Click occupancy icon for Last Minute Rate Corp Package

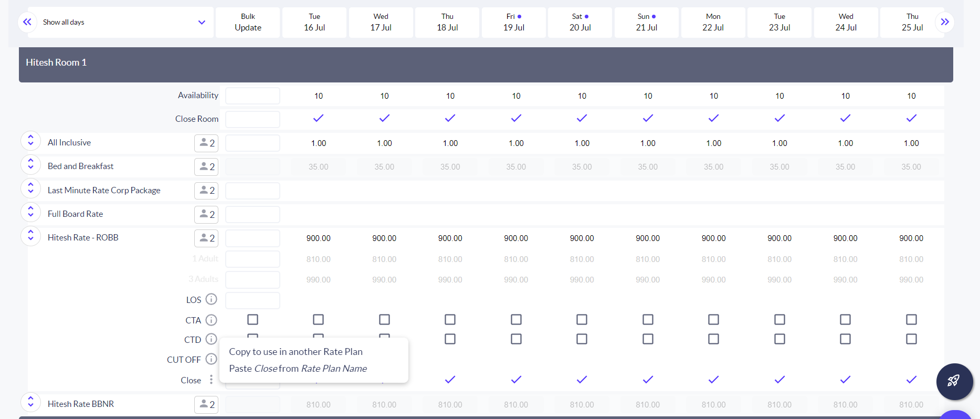[x=206, y=190]
